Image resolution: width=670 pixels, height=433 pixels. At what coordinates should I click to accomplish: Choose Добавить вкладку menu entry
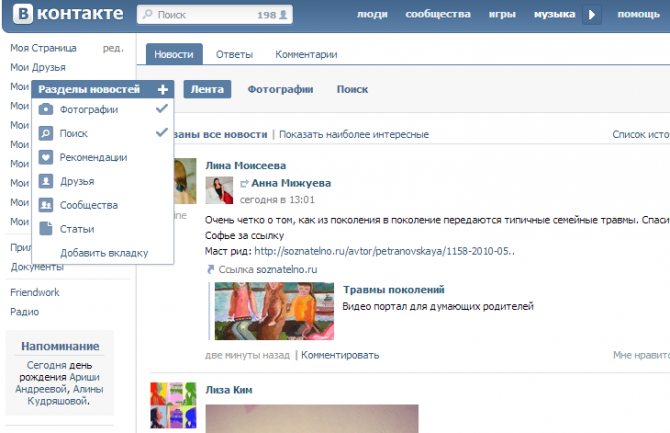[x=104, y=253]
